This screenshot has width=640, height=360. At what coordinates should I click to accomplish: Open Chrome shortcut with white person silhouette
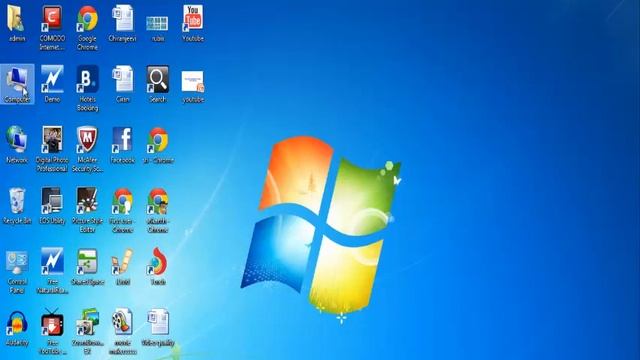(123, 201)
